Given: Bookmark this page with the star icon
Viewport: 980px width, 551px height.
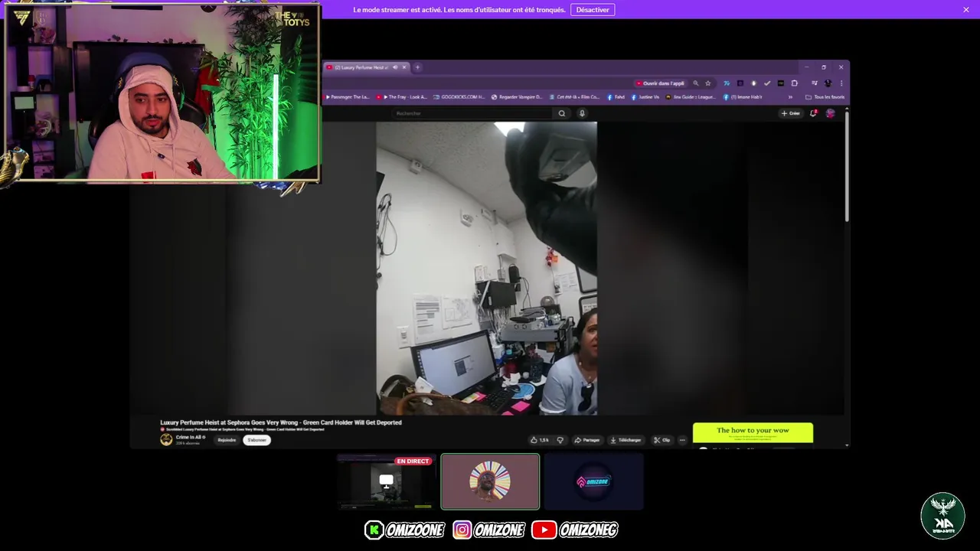Looking at the screenshot, I should coord(708,83).
